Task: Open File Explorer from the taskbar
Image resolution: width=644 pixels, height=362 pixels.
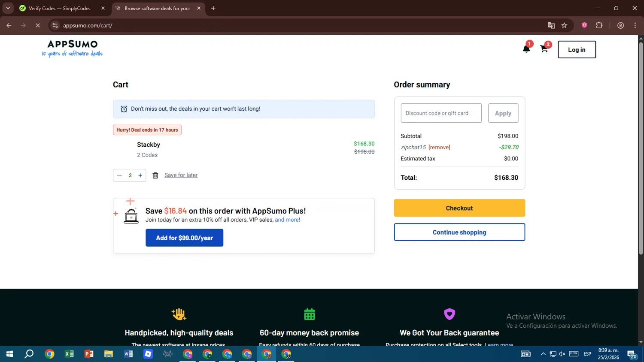Action: coord(109,354)
